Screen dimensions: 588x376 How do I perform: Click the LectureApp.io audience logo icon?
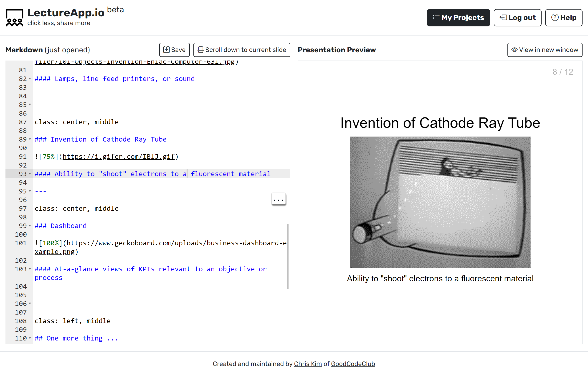pos(14,18)
